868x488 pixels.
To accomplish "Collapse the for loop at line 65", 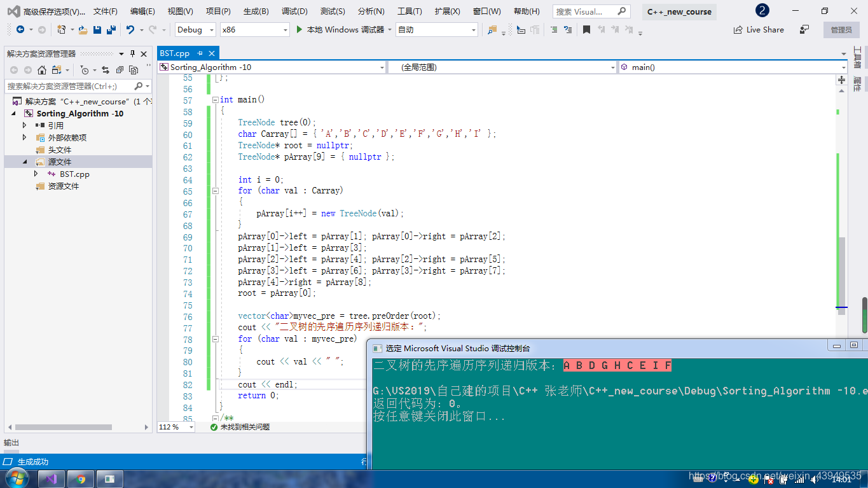I will tap(215, 191).
